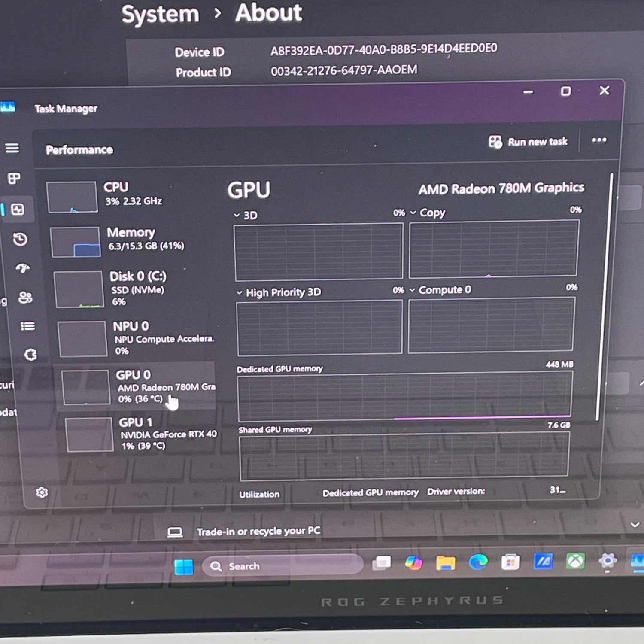Open Task Manager hamburger navigation menu
644x644 pixels.
[x=12, y=148]
